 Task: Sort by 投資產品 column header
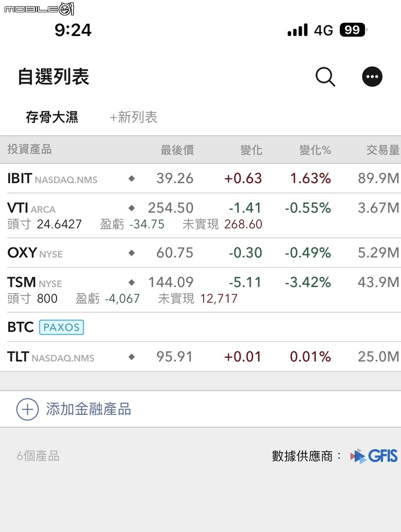(29, 149)
